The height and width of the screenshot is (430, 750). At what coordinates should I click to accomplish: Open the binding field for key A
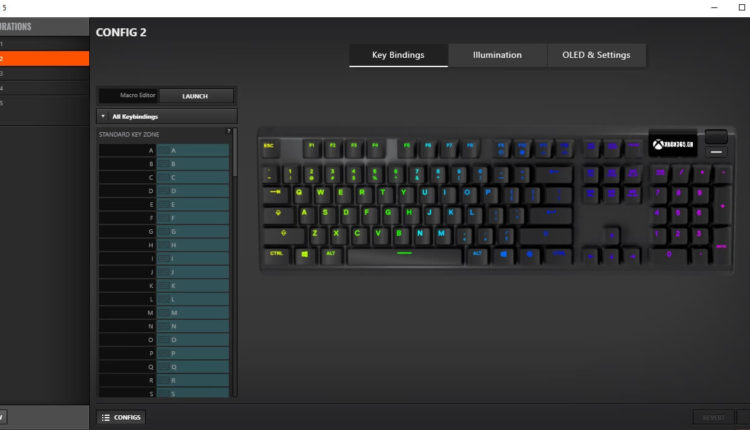(193, 150)
